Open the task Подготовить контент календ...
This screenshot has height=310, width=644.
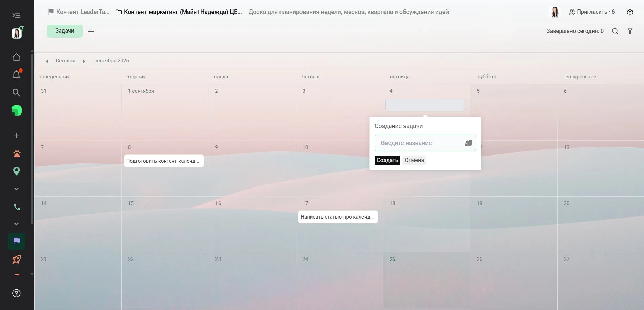164,161
